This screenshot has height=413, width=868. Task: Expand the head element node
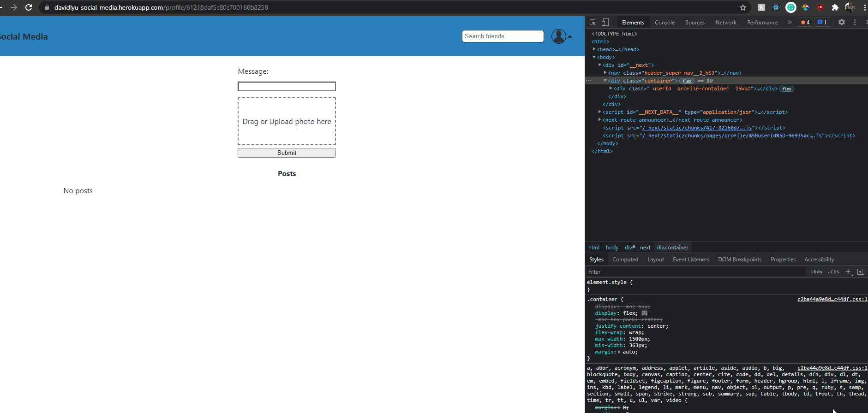click(594, 49)
